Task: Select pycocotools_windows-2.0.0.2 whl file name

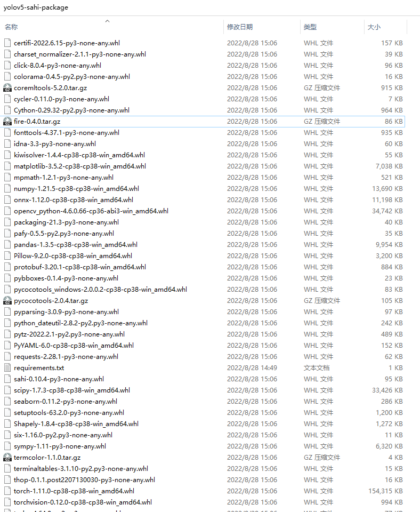Action: (x=101, y=289)
